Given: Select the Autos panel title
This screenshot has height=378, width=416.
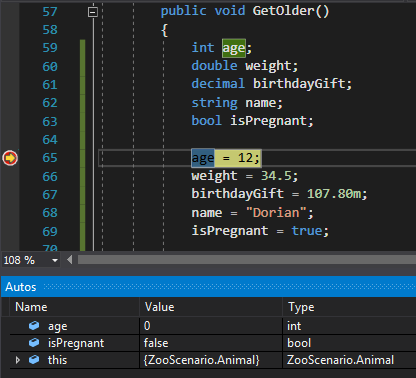Looking at the screenshot, I should (21, 287).
